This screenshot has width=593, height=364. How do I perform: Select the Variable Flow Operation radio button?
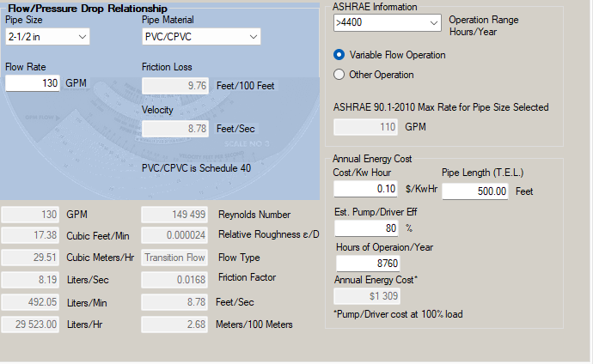[x=339, y=55]
